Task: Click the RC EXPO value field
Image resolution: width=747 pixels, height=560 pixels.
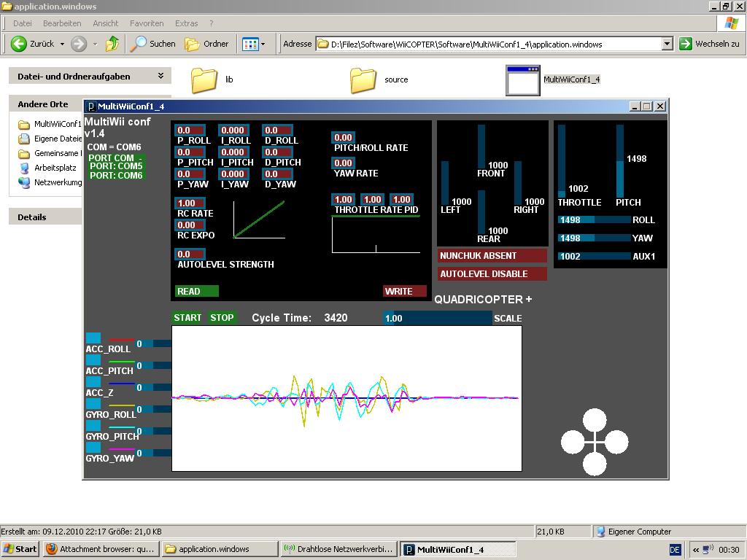Action: [190, 225]
